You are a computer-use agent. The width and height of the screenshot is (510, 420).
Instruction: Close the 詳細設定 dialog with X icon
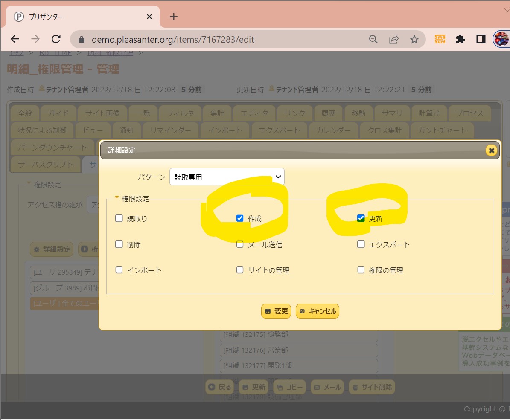click(491, 151)
